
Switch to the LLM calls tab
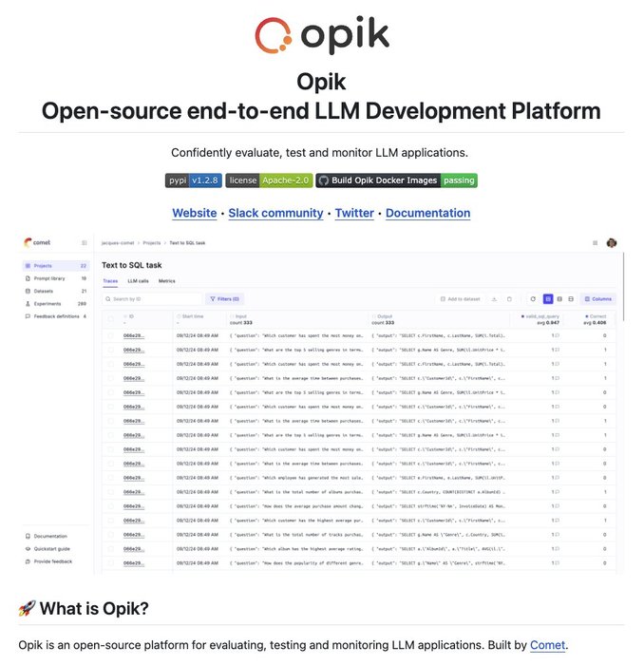click(x=139, y=281)
